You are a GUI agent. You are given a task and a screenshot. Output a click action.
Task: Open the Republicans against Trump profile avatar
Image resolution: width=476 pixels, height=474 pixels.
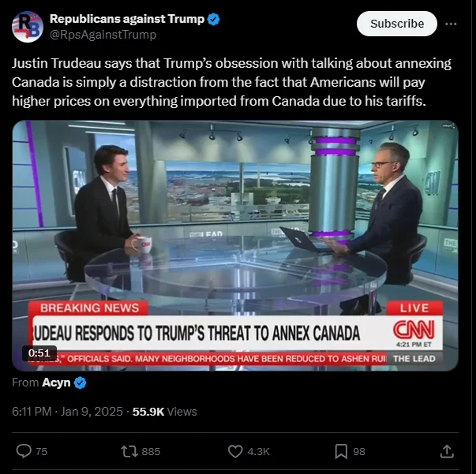pos(28,27)
